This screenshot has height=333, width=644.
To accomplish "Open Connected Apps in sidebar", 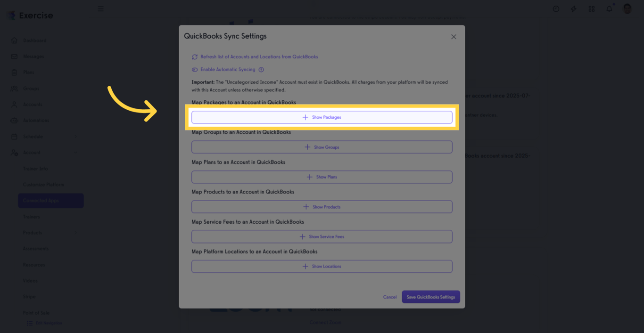I will (51, 201).
